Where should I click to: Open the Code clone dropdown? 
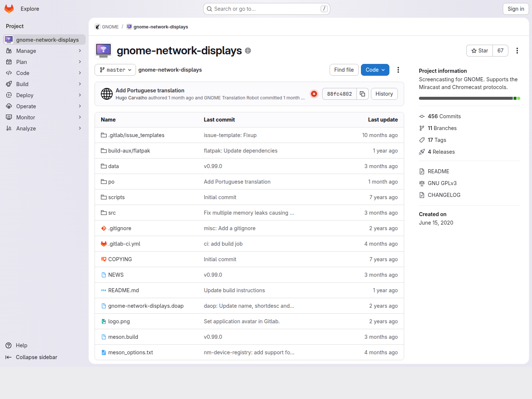pyautogui.click(x=375, y=70)
